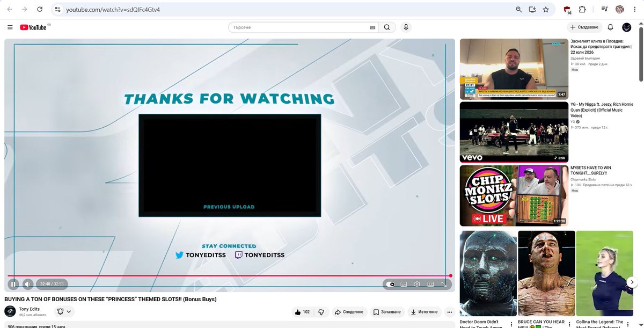Open the on-screen keyboard in search box
The image size is (644, 328).
[372, 27]
